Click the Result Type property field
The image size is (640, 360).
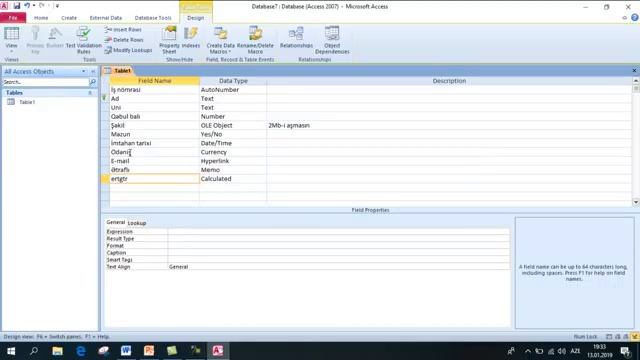point(339,239)
